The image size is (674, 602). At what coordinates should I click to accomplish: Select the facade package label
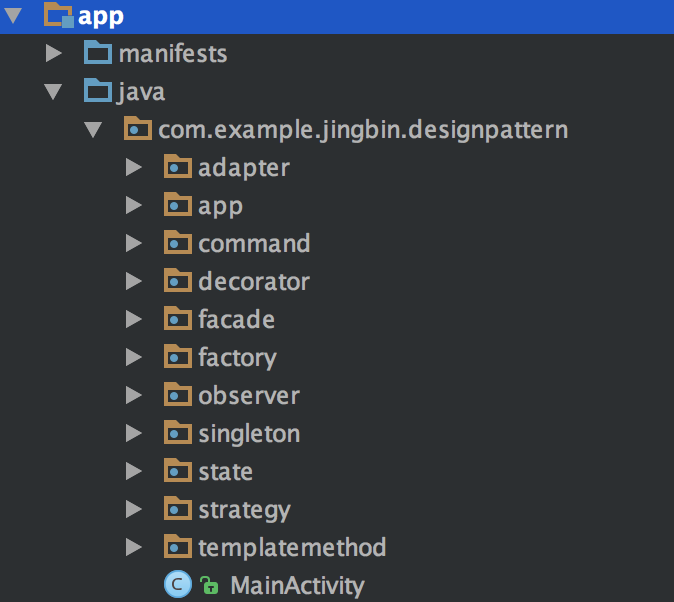pos(236,319)
